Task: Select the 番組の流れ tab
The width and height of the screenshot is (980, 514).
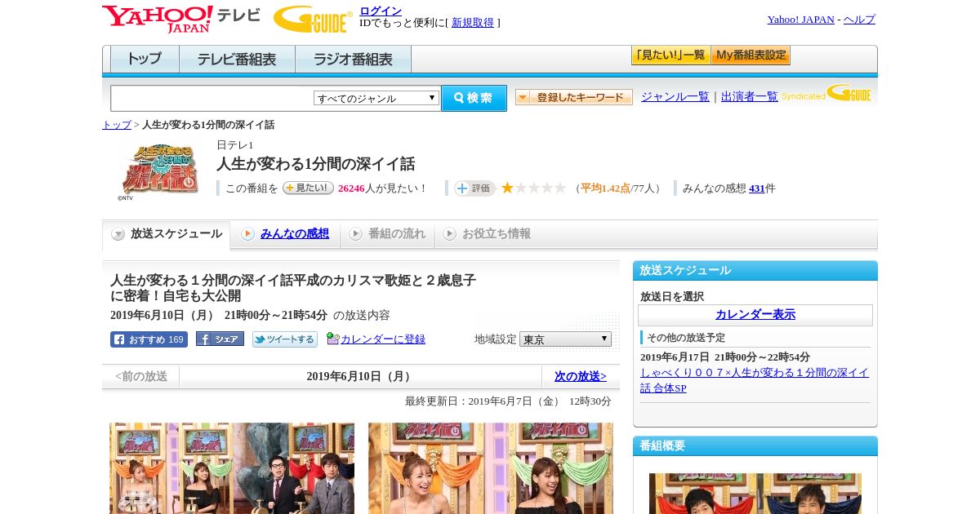Action: [387, 234]
